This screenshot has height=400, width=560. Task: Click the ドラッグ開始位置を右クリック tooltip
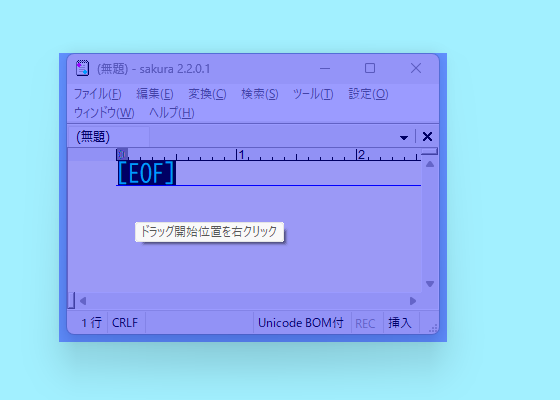pos(209,232)
